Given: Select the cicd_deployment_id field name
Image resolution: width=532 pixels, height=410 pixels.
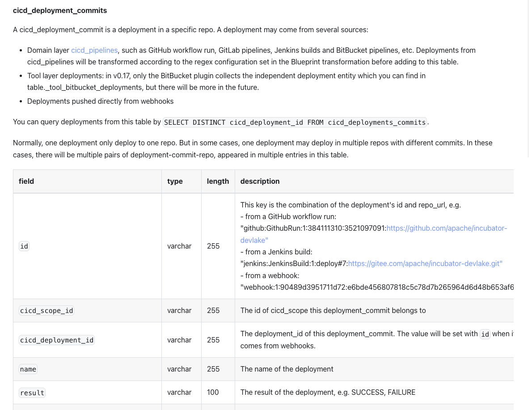Looking at the screenshot, I should (x=57, y=340).
